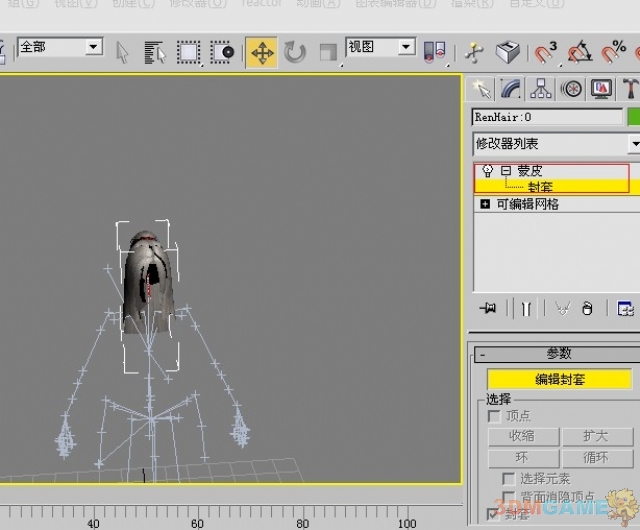Click the RenHair:0 object name field
This screenshot has width=640, height=530.
tap(546, 117)
